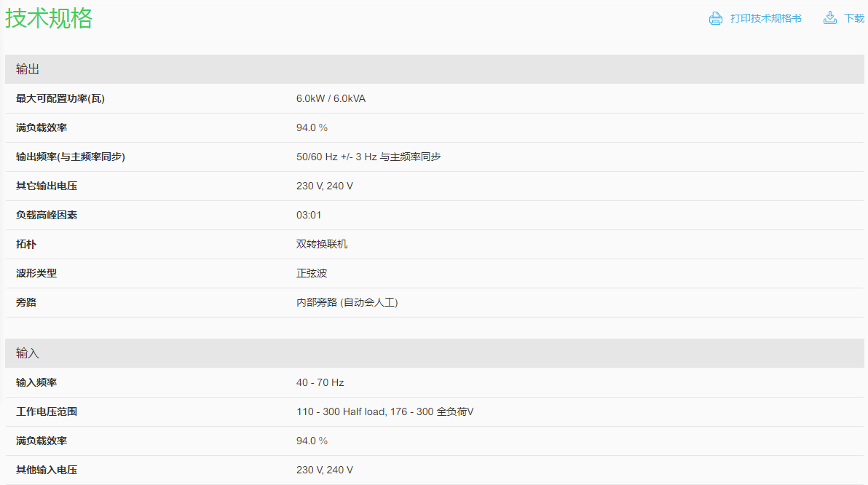The image size is (868, 485).
Task: Select the 满负载效率 label under 输出
Action: click(x=42, y=127)
